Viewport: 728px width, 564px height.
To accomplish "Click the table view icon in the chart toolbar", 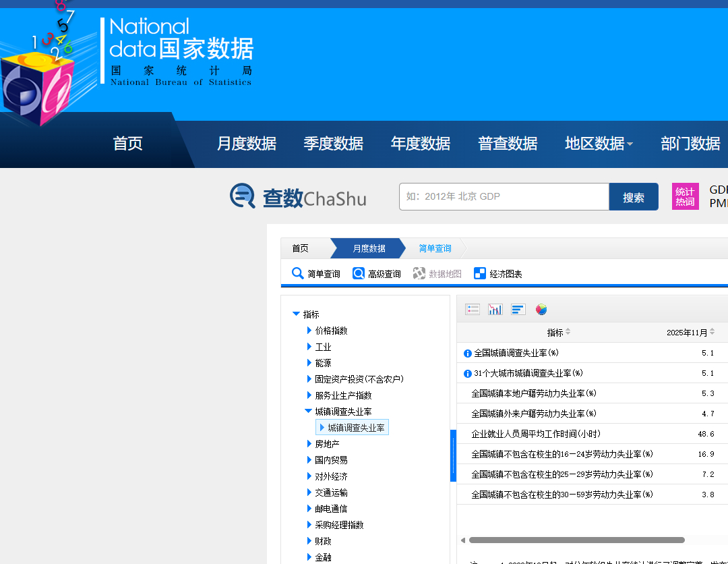I will pos(472,310).
